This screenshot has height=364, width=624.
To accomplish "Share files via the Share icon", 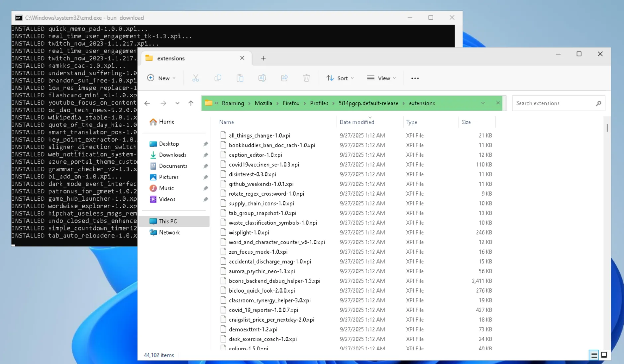I will point(284,78).
